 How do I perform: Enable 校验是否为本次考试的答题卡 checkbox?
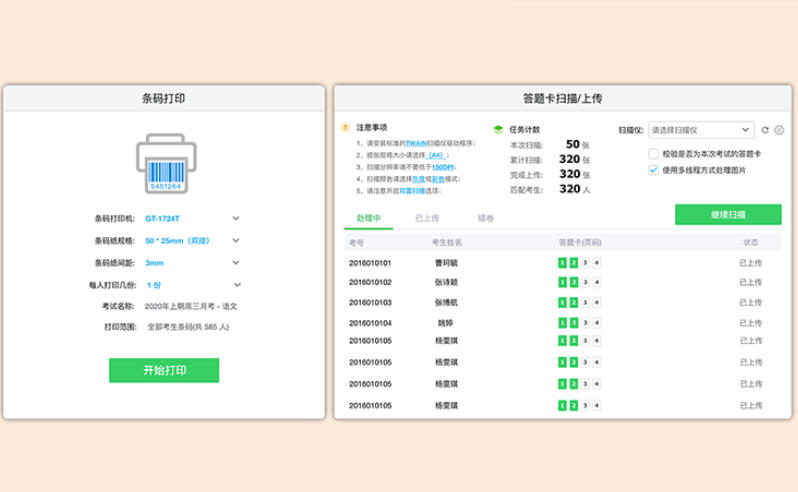(x=653, y=154)
